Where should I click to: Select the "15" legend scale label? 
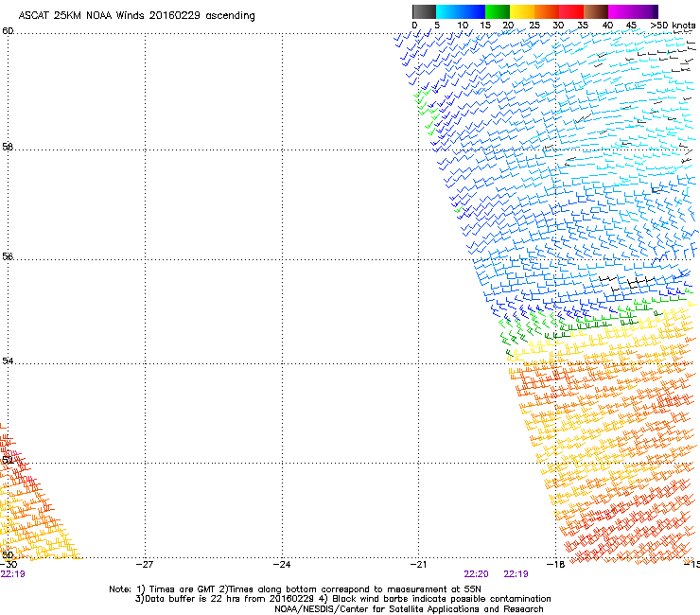pos(485,25)
